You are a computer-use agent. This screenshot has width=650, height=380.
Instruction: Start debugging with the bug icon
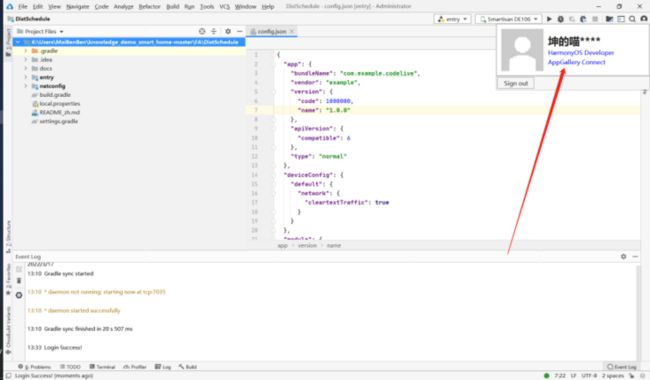560,19
